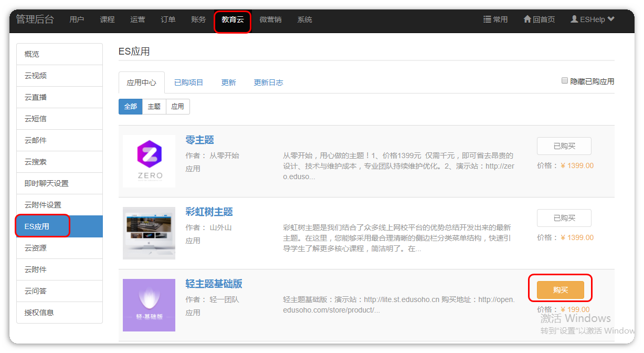Click the 已购买 button for 彩虹树主题
Image resolution: width=644 pixels, height=353 pixels.
(564, 218)
